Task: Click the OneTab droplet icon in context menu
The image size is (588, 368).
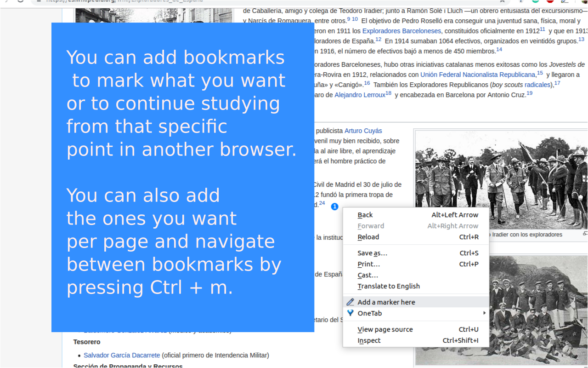Action: (x=350, y=313)
